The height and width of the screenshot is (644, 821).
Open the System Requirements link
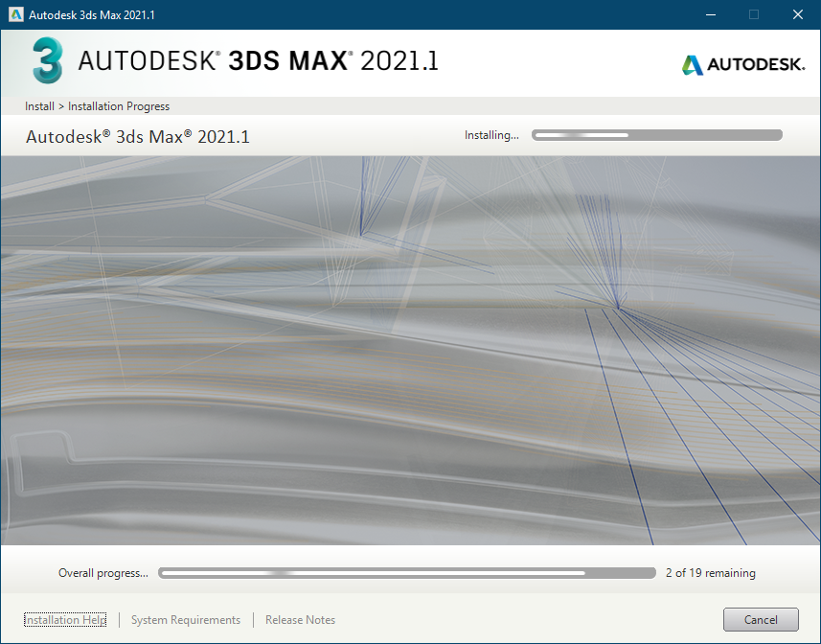[186, 620]
